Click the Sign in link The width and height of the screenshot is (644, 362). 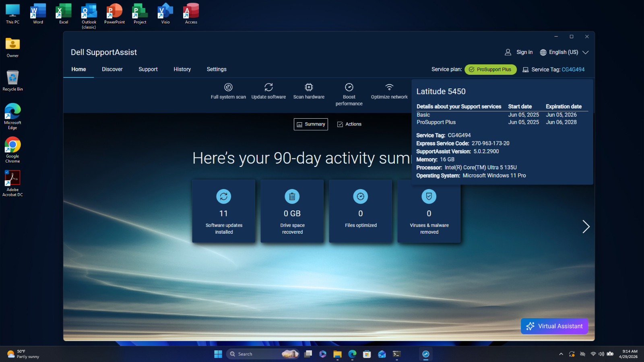pos(524,52)
